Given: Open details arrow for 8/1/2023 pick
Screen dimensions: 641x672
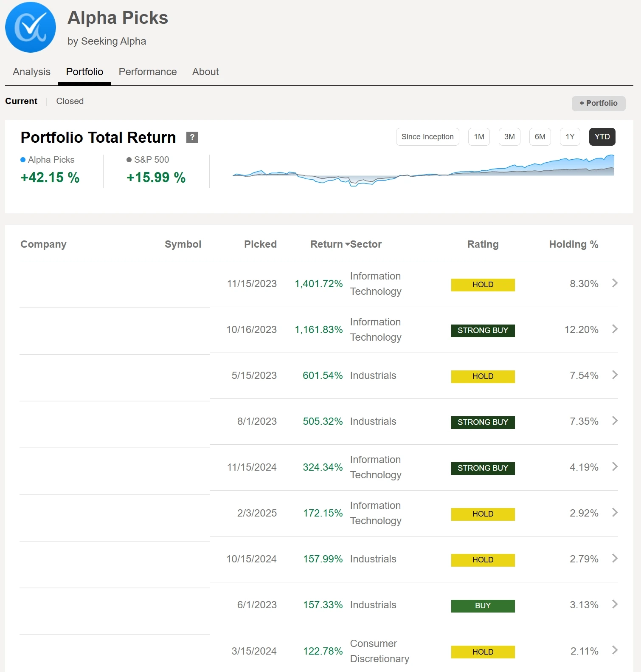Looking at the screenshot, I should 614,421.
